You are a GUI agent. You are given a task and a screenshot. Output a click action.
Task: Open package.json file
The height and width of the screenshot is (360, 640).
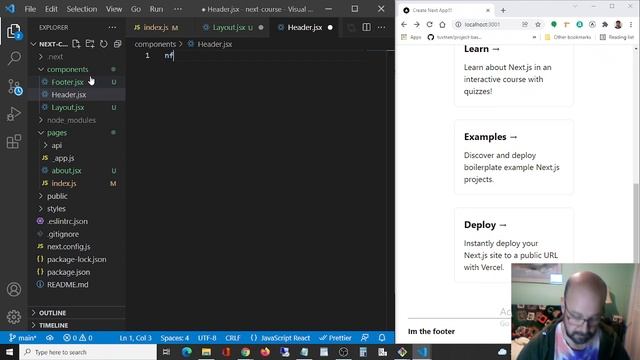pyautogui.click(x=68, y=272)
